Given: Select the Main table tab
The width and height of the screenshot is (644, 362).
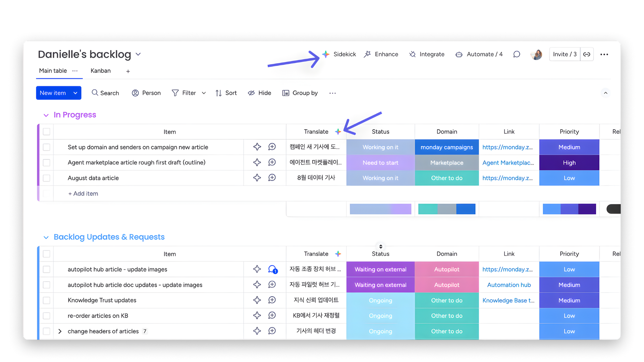Looking at the screenshot, I should [x=53, y=71].
